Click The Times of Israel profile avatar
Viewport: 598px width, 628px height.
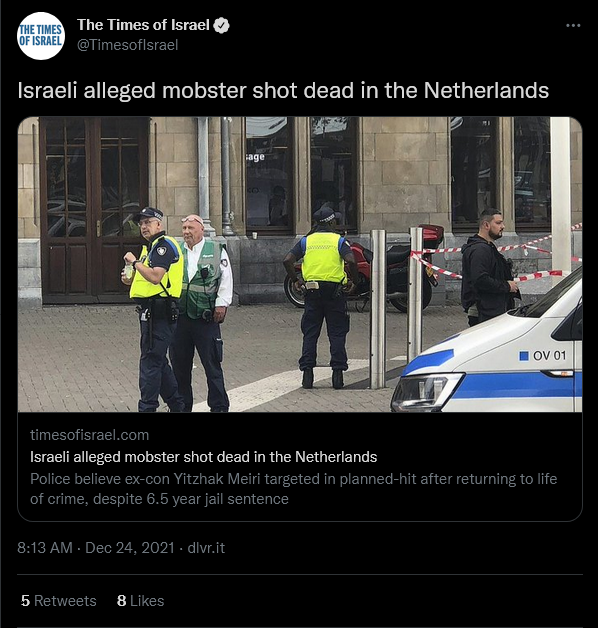(x=41, y=36)
